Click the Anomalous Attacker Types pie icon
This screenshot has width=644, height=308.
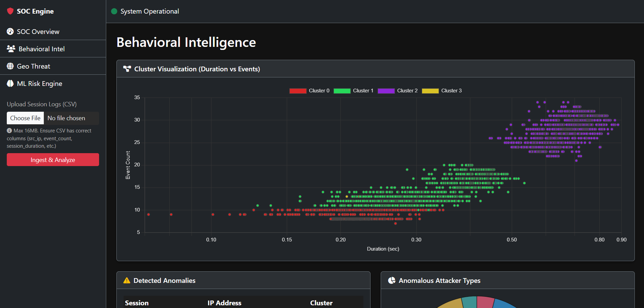(392, 280)
